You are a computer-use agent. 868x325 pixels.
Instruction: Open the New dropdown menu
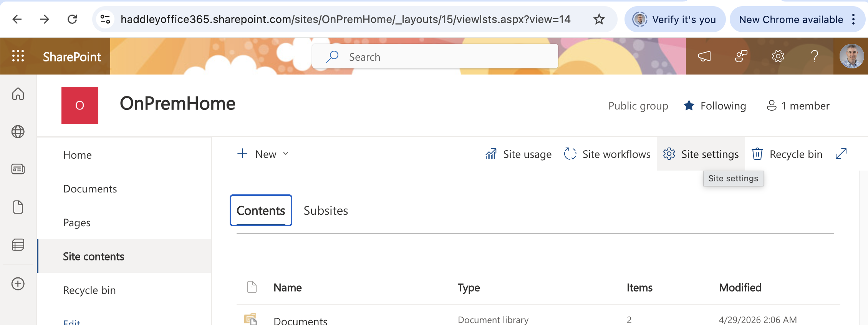(263, 154)
